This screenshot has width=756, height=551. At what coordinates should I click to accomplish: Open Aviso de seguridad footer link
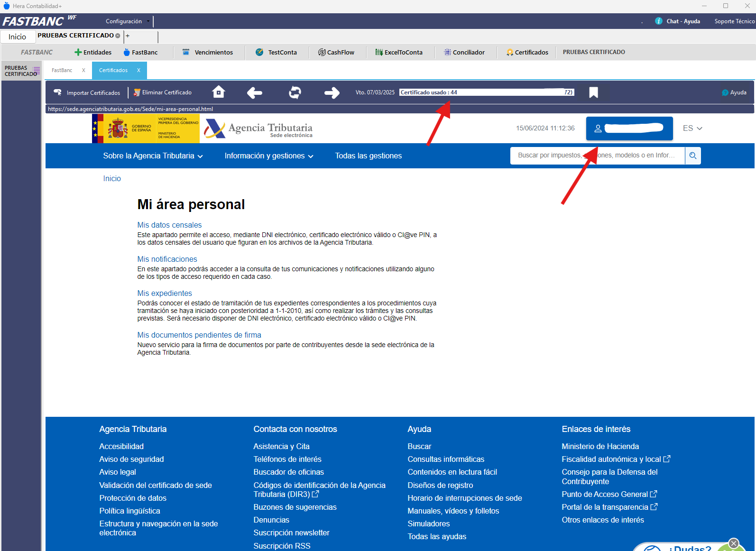[131, 459]
